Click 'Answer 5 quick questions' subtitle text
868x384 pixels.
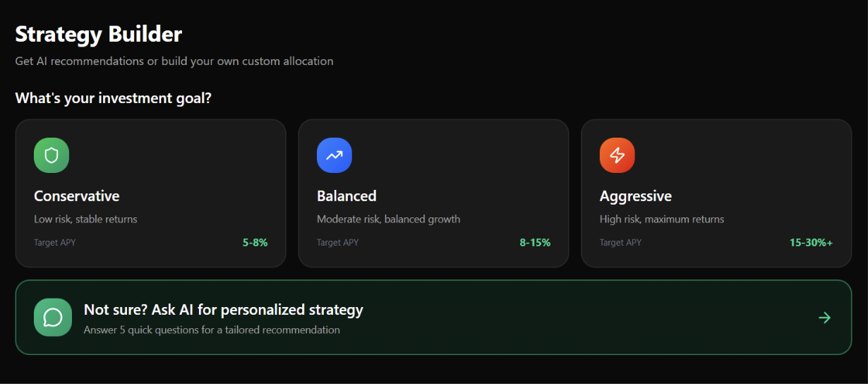point(212,330)
